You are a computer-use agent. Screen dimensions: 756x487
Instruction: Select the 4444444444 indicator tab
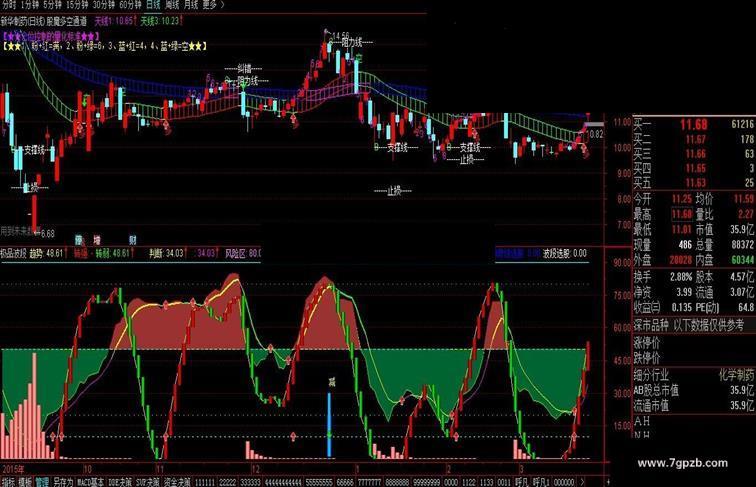pyautogui.click(x=283, y=482)
